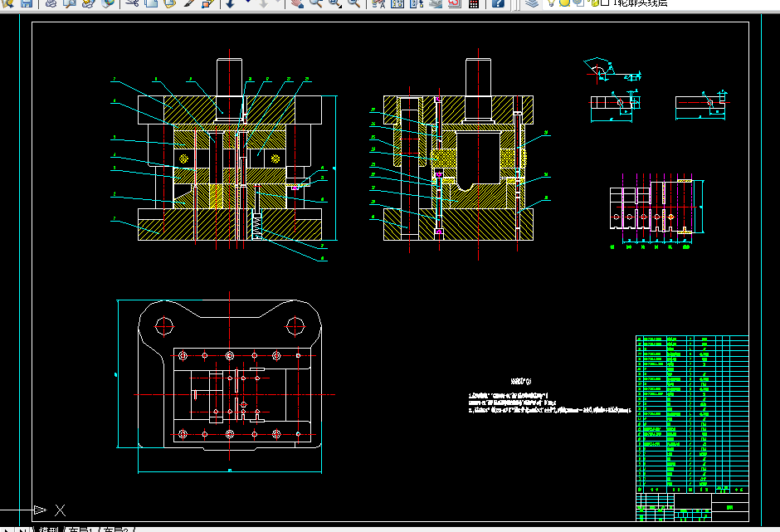Open the Block Editor tool
This screenshot has width=780, height=532.
(x=208, y=3)
